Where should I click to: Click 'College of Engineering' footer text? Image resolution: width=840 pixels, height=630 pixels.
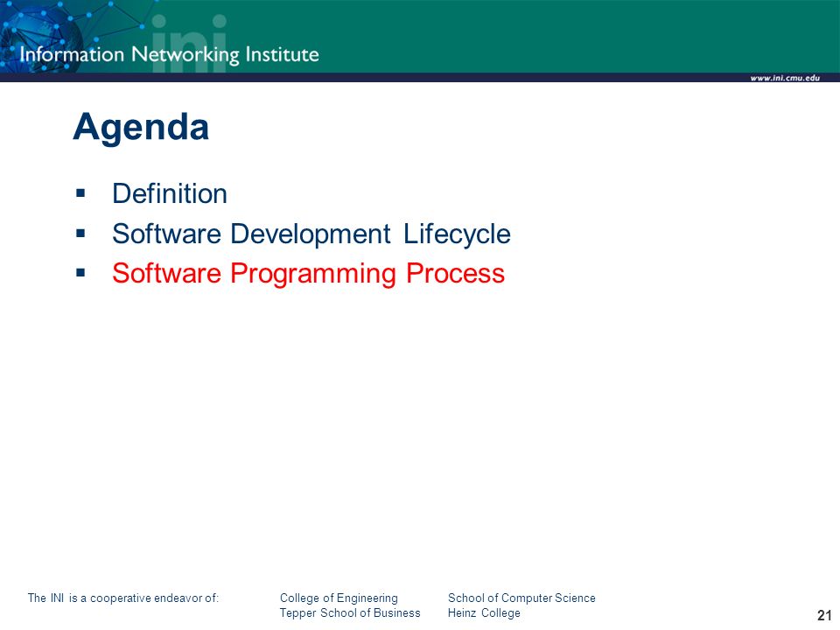[x=339, y=598]
